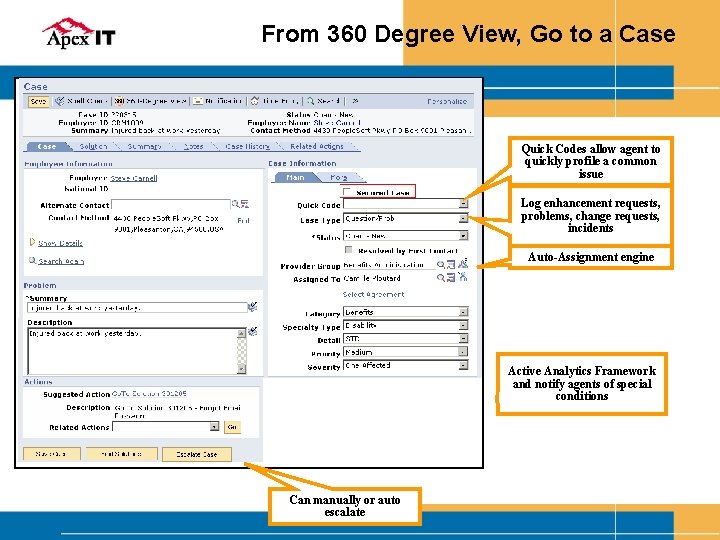Open Spell Check from the case toolbar
720x540 pixels.
click(81, 101)
